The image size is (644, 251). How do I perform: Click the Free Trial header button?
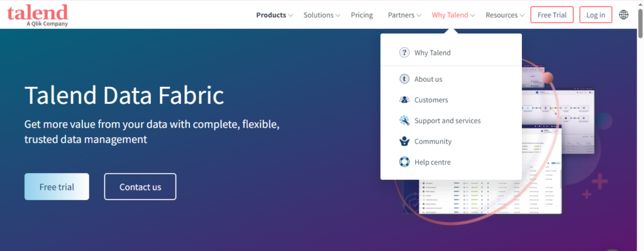point(552,15)
